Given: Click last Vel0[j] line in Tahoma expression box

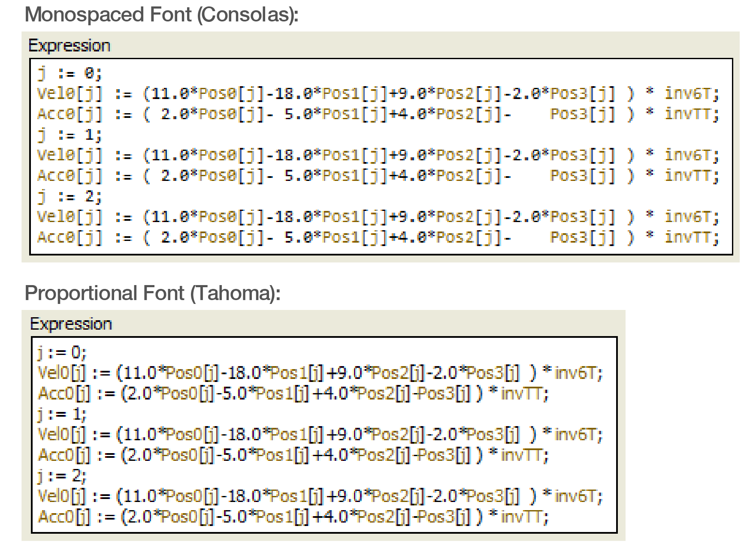Looking at the screenshot, I should click(x=320, y=496).
